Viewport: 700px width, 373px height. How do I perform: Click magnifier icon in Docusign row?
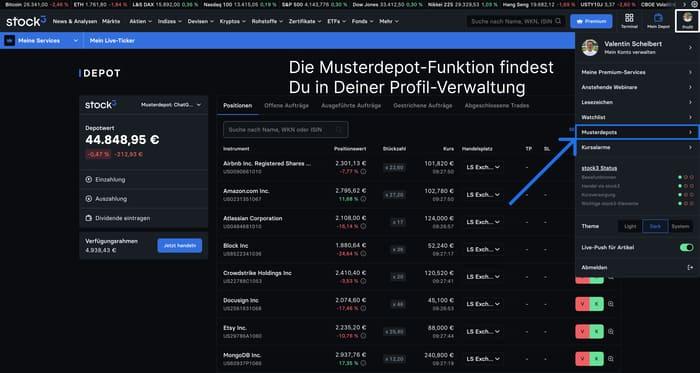tap(611, 304)
